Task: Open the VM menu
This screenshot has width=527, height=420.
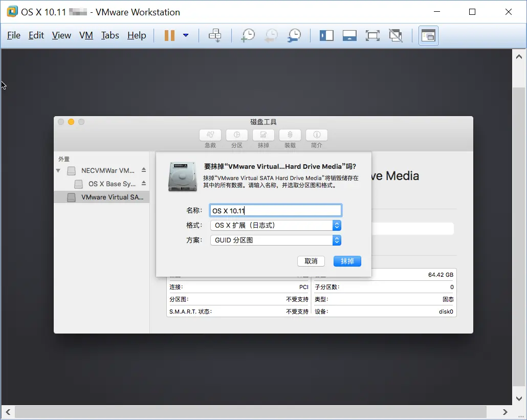Action: pyautogui.click(x=86, y=35)
